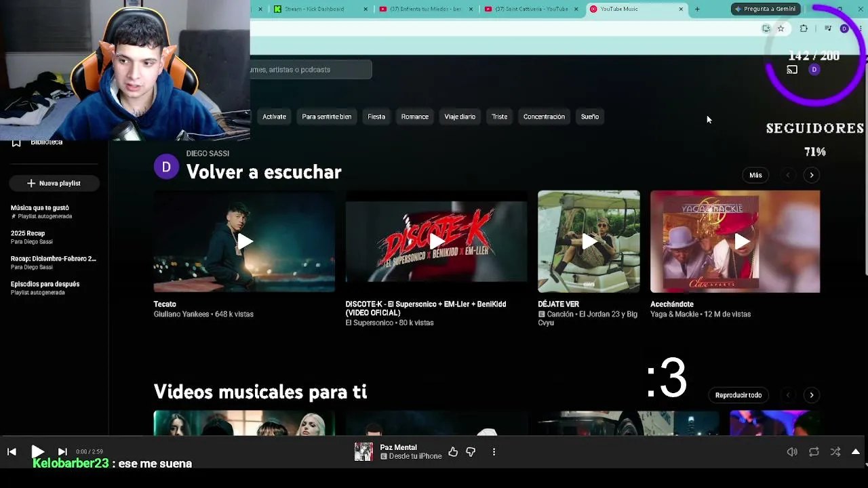Open a new browser tab
Viewport: 868px width, 488px height.
697,9
